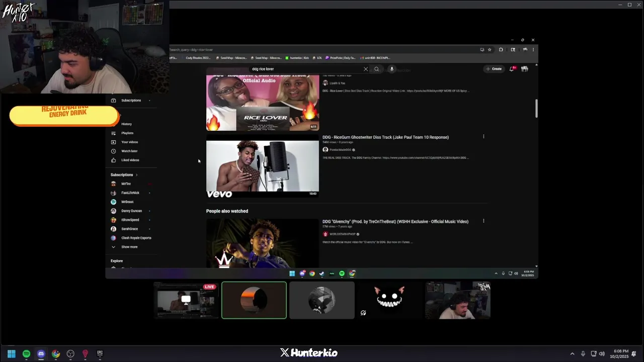Select the LIVE screen-share stream tile
Viewport: 644px width, 362px height.
[186, 301]
